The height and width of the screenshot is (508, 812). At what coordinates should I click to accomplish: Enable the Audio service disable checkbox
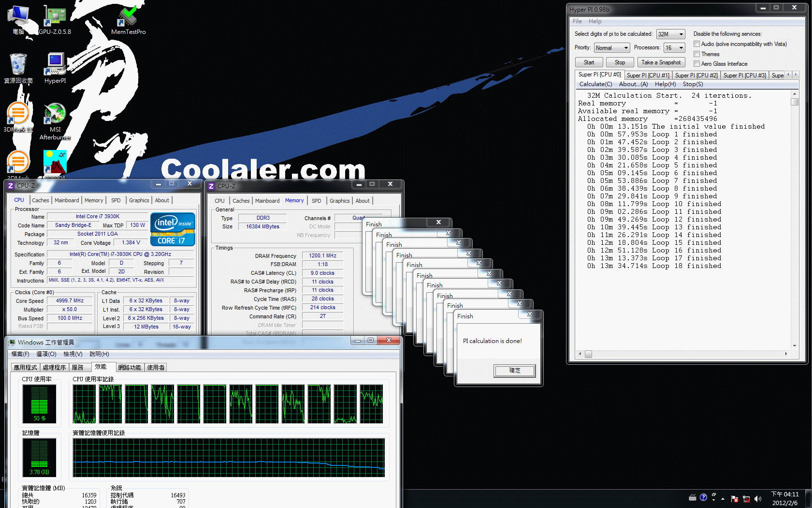coord(696,44)
